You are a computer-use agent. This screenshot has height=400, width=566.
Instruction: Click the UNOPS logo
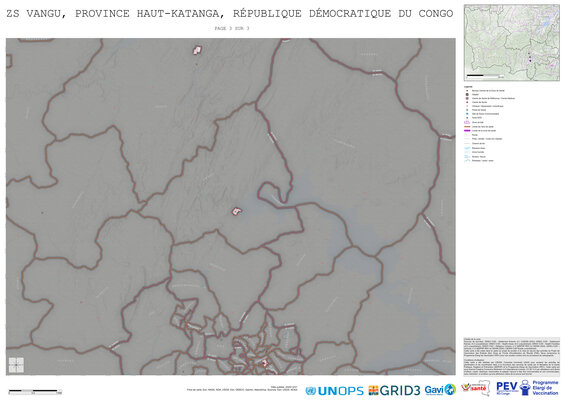tap(334, 391)
